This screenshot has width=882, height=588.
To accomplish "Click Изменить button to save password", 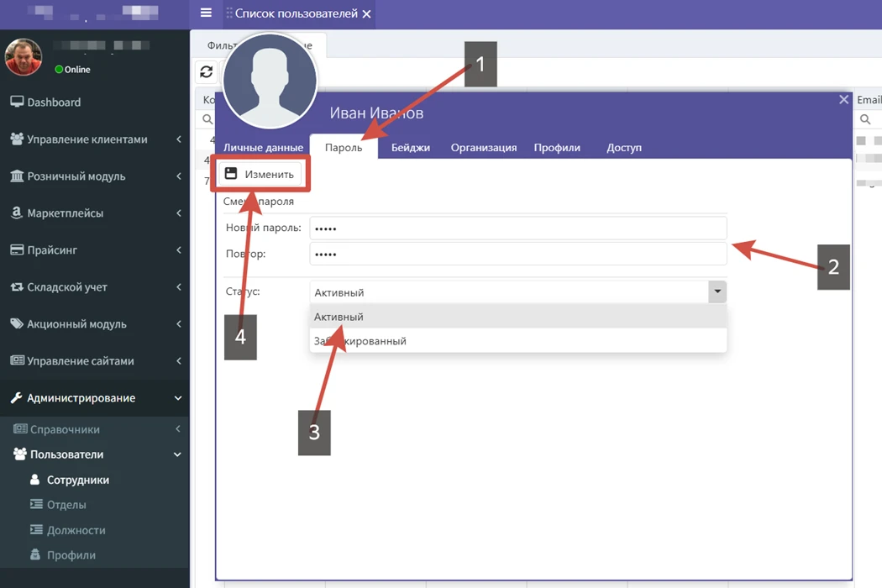I will [x=260, y=175].
